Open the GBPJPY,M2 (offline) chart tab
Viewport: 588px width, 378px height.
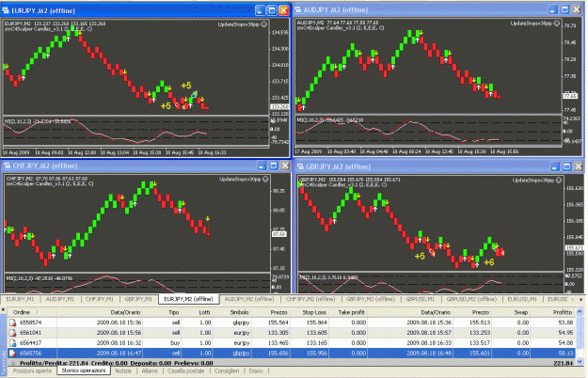(x=371, y=299)
